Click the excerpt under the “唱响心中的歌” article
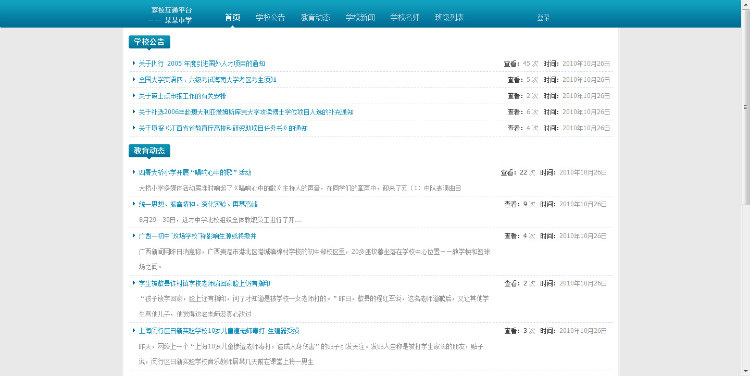Viewport: 750px width, 376px height. click(x=300, y=188)
